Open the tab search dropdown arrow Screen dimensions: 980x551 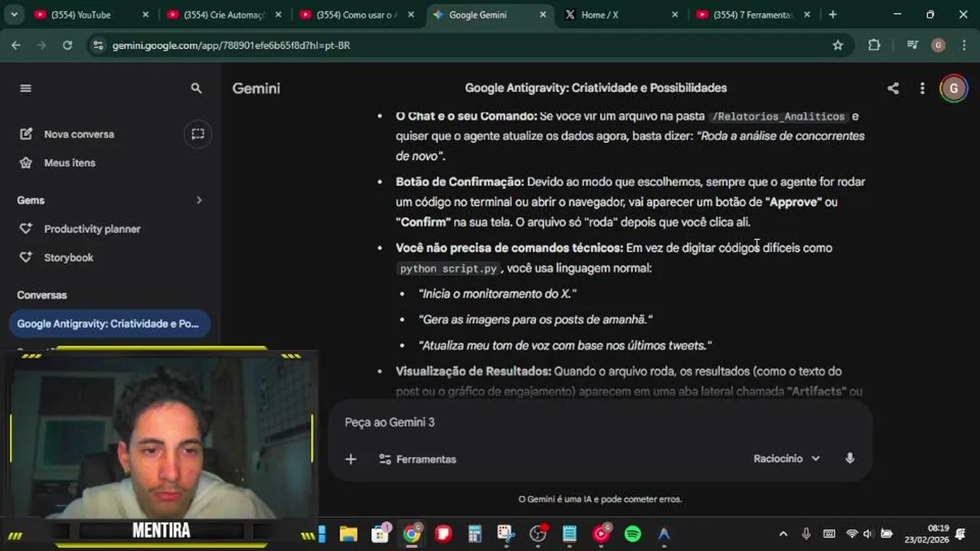coord(14,15)
